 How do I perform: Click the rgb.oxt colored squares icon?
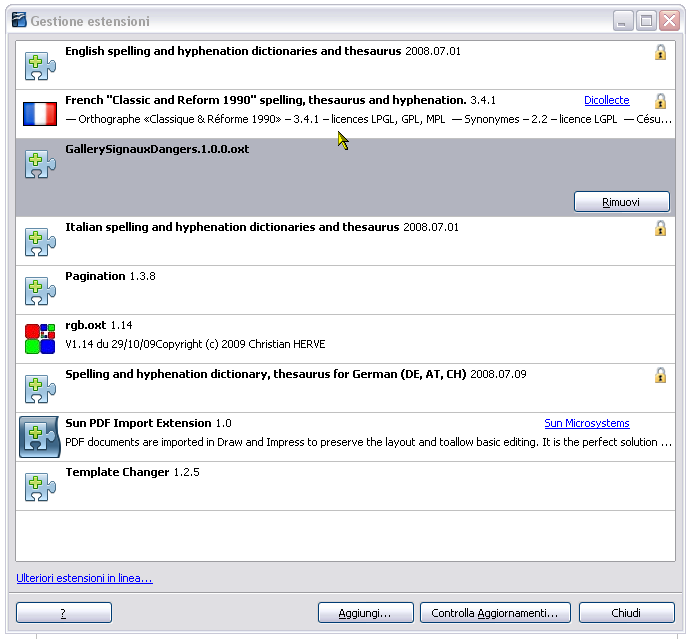click(x=40, y=338)
